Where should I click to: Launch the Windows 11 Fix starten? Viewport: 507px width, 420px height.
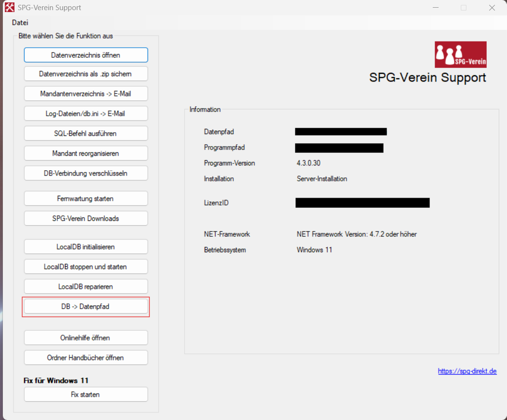coord(86,394)
